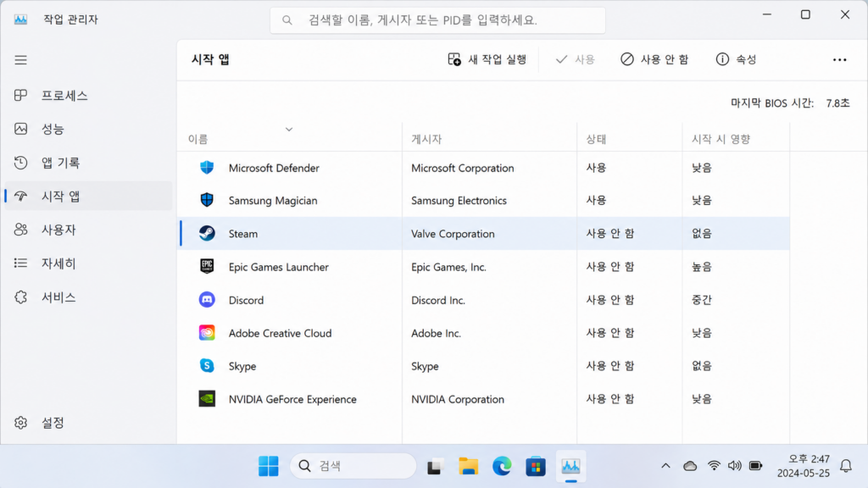Image resolution: width=868 pixels, height=488 pixels.
Task: Select the Skype app name
Action: (242, 366)
